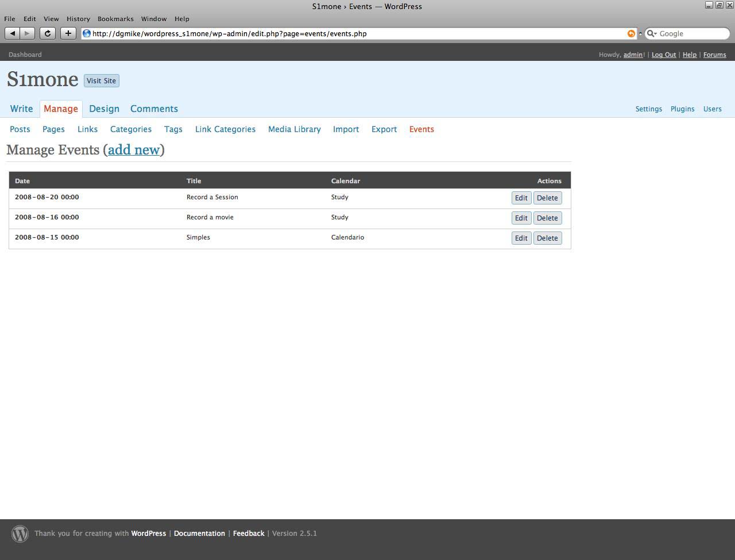The width and height of the screenshot is (735, 560).
Task: Open the WordPress Help link in header
Action: point(690,55)
